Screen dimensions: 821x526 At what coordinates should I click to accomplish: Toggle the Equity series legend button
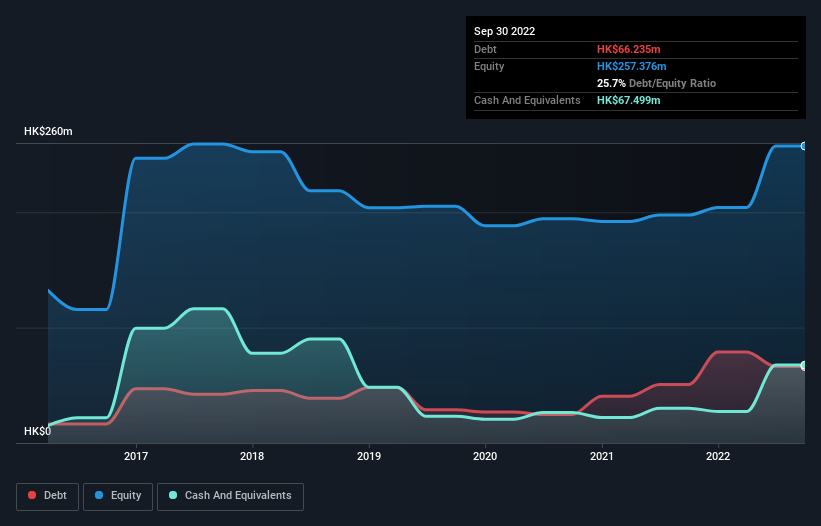[x=118, y=496]
